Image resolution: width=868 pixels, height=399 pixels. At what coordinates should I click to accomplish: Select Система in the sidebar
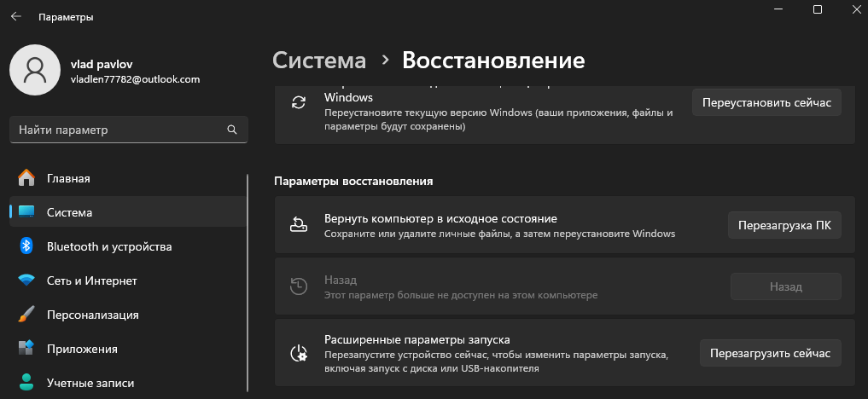click(x=128, y=212)
